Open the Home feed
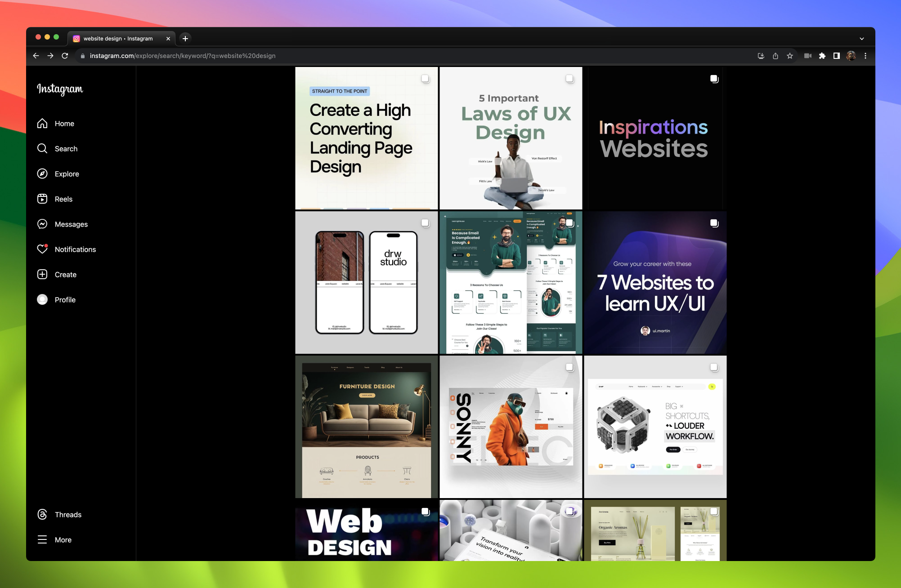The width and height of the screenshot is (901, 588). (64, 123)
